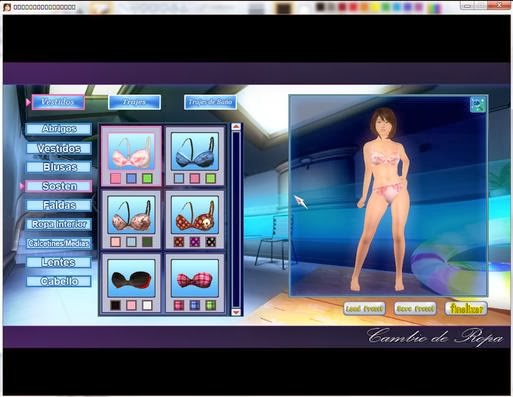Viewport: 513px width, 397px height.
Task: Select the Lentes category
Action: point(59,262)
